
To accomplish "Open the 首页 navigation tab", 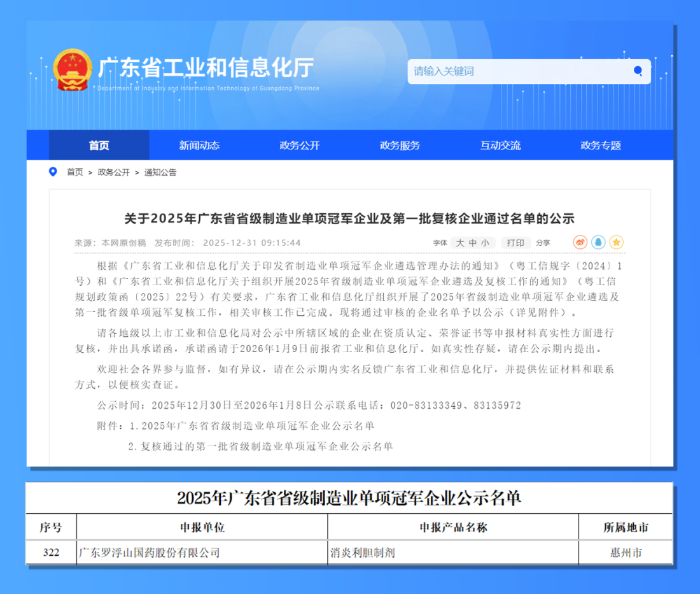I will click(99, 145).
